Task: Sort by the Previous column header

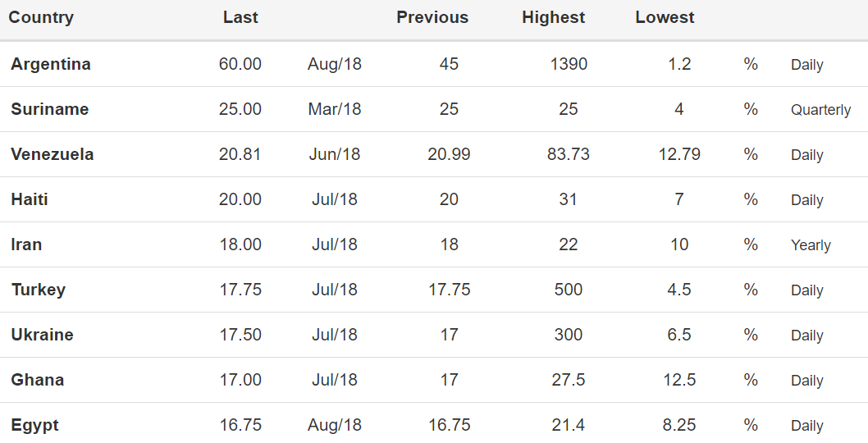Action: 432,17
